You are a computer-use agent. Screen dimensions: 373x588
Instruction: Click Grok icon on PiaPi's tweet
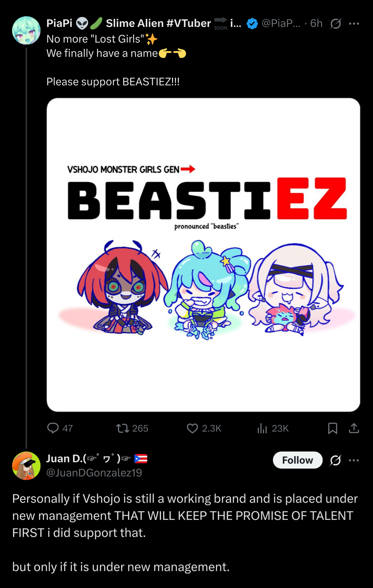335,23
